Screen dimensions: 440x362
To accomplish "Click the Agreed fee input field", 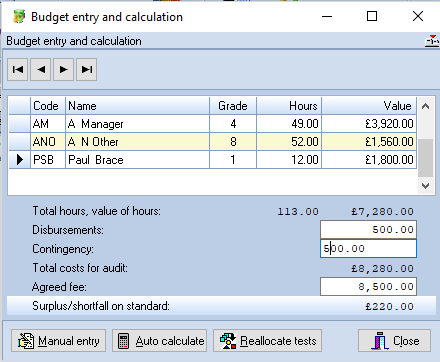I will coord(368,287).
